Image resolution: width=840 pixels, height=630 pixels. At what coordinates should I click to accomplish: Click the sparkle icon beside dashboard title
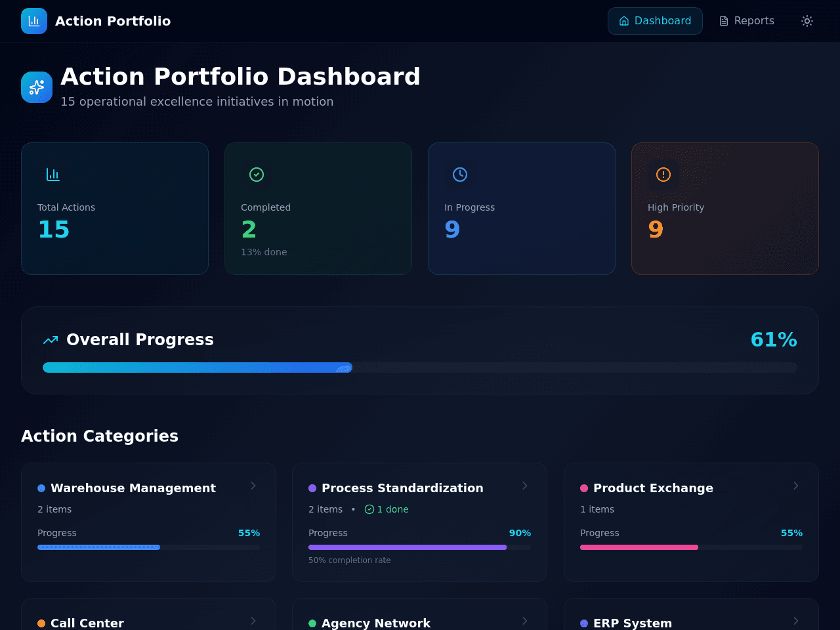37,87
